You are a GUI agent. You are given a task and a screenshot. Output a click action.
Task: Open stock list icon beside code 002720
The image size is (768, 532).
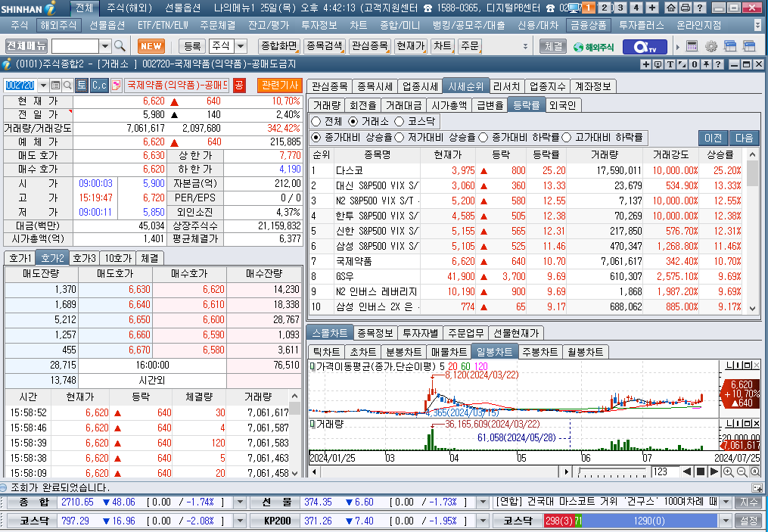[x=56, y=86]
